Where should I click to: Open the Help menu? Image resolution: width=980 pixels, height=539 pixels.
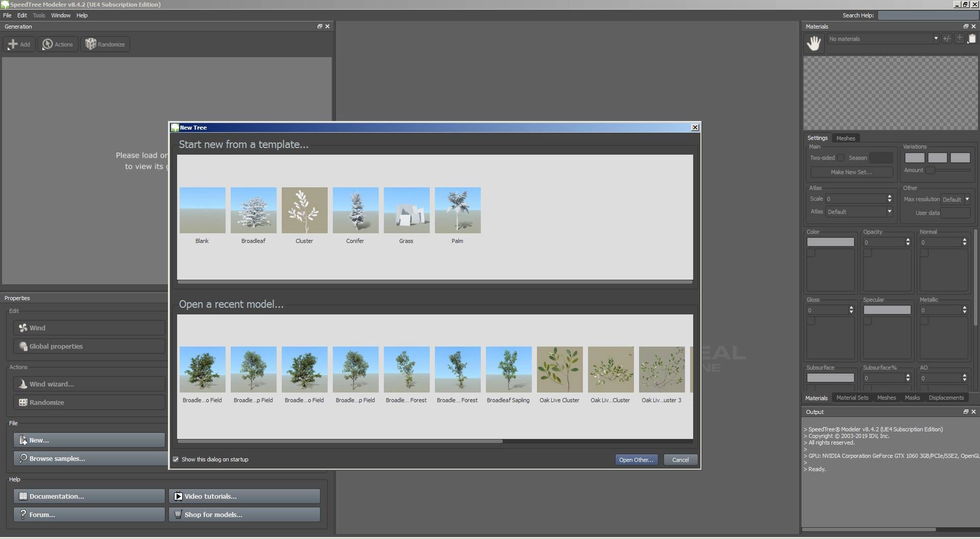82,15
